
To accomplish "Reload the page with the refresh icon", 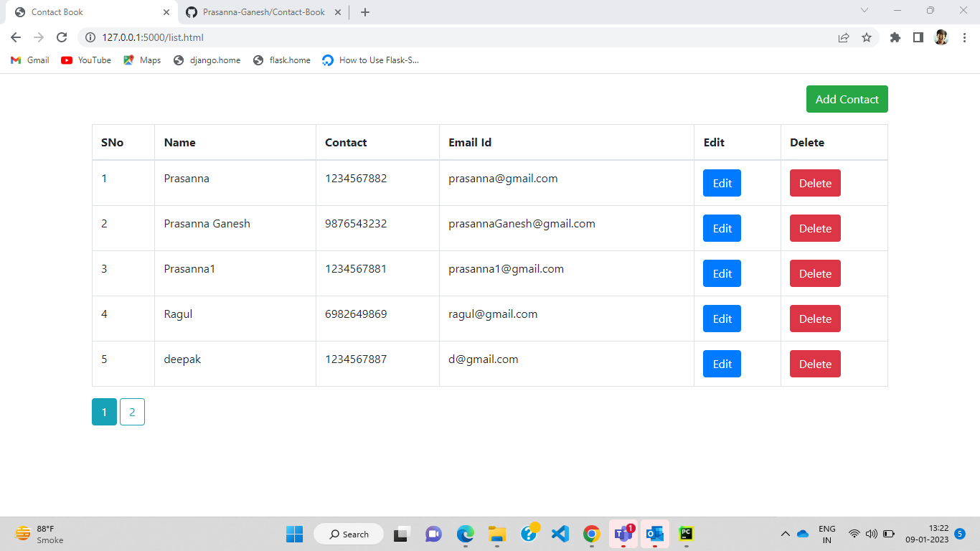I will (x=62, y=37).
